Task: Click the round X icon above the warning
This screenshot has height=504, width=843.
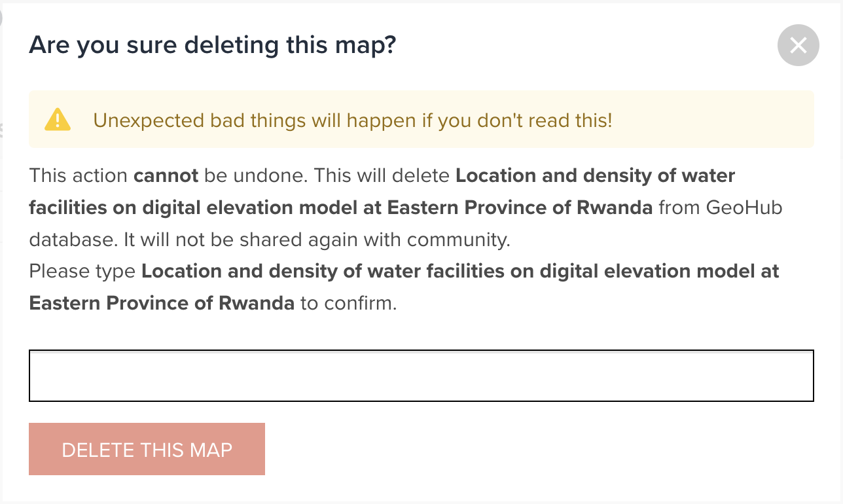Action: (798, 45)
